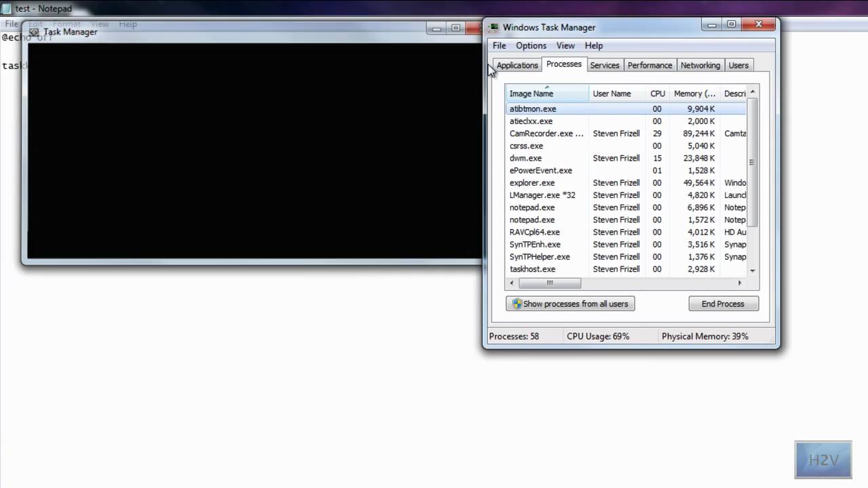
Task: Click Show processes from all users
Action: [570, 304]
